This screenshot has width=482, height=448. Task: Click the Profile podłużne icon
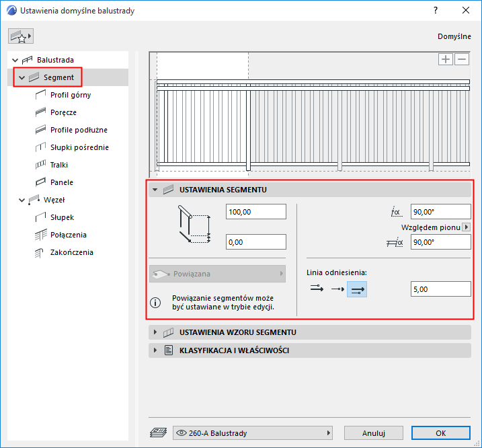[x=40, y=130]
